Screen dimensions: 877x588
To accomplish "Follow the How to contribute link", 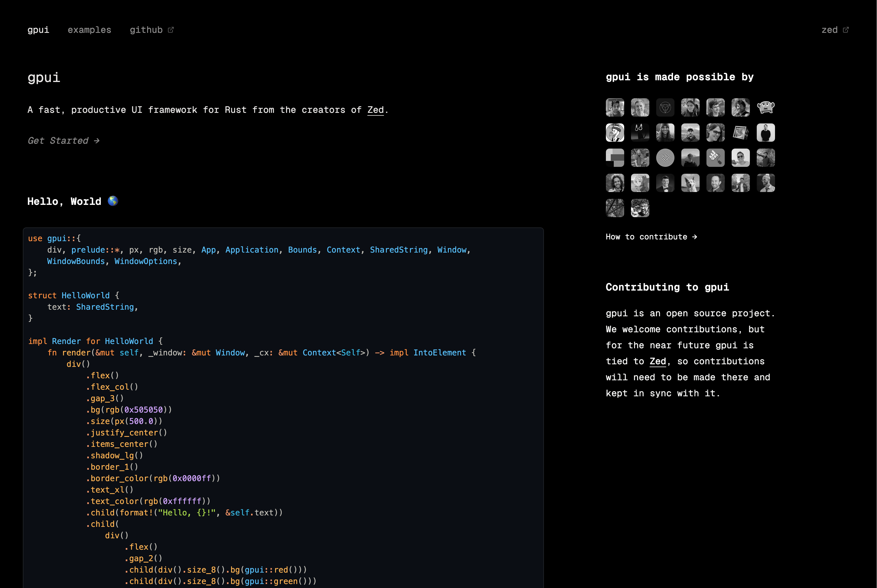I will (x=651, y=237).
